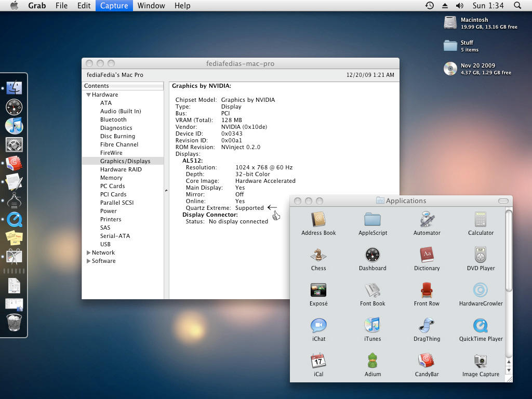Click iTunes in the Dock
Viewport: 532px width, 399px height.
point(14,126)
